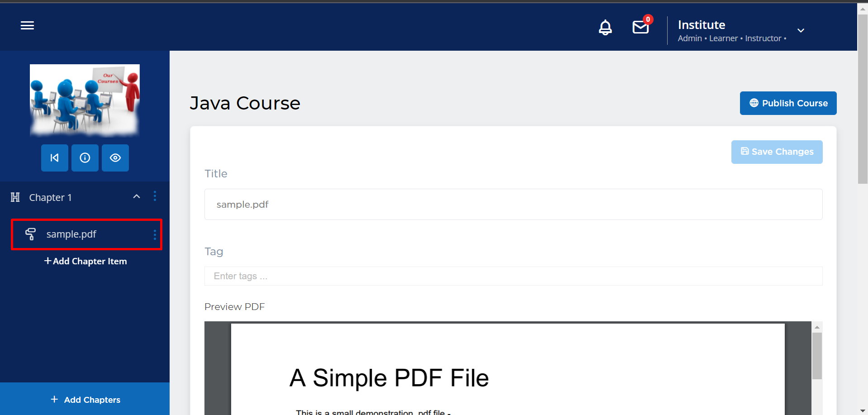Open the hamburger navigation menu
The image size is (868, 415).
[x=27, y=26]
